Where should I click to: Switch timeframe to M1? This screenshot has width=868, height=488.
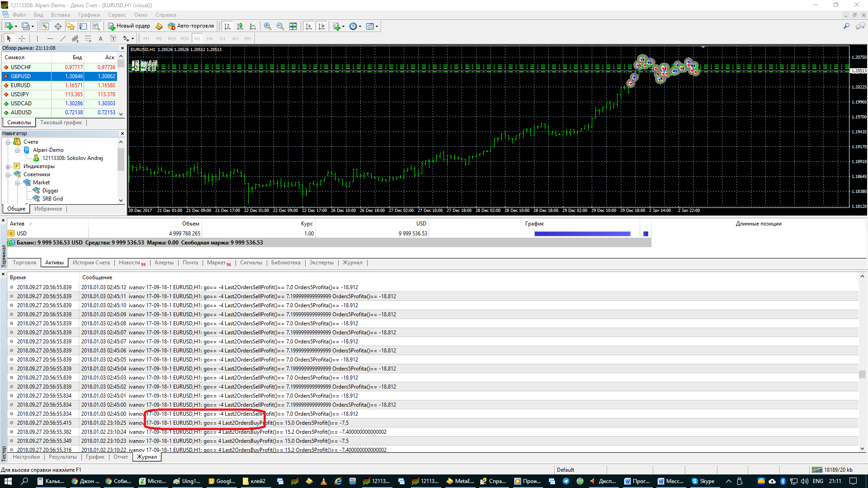tap(146, 38)
